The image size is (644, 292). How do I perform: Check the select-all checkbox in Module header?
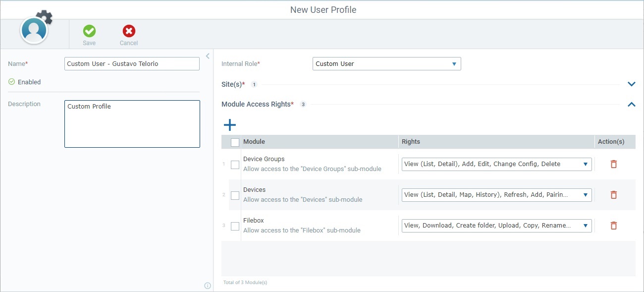[x=234, y=141]
